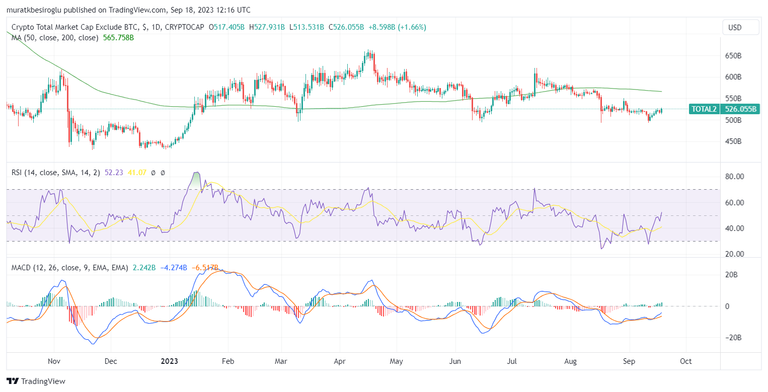Click the MACD histogram value 2.242B
768x392 pixels.
143,268
